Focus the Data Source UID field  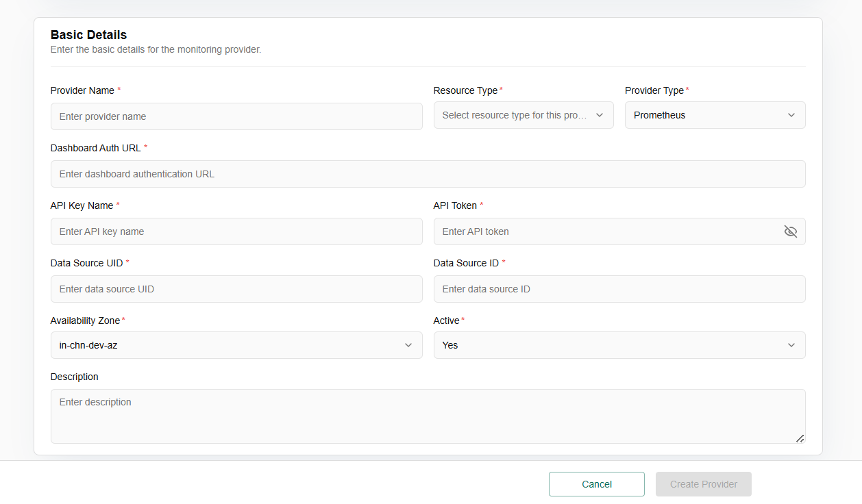pos(236,289)
